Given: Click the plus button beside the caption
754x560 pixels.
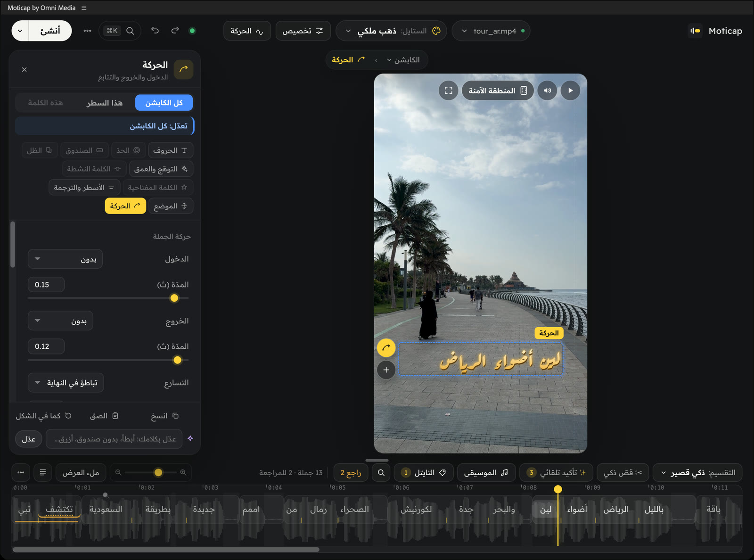Looking at the screenshot, I should click(386, 370).
